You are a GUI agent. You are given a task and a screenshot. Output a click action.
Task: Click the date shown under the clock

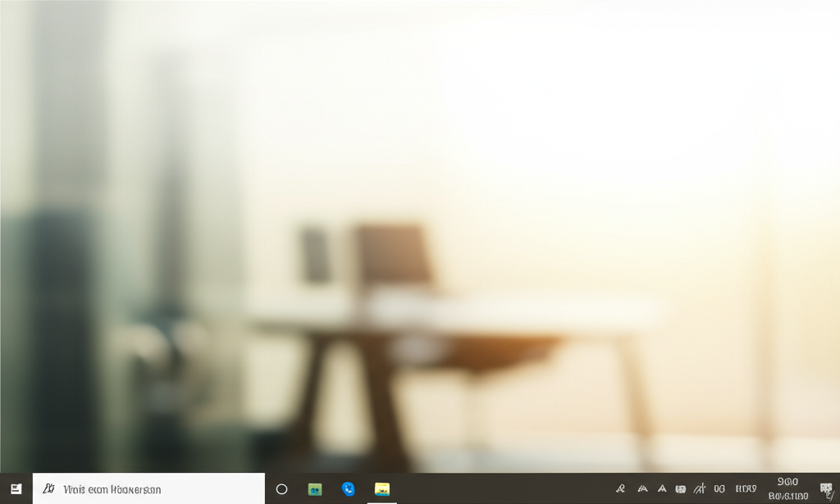click(x=787, y=496)
